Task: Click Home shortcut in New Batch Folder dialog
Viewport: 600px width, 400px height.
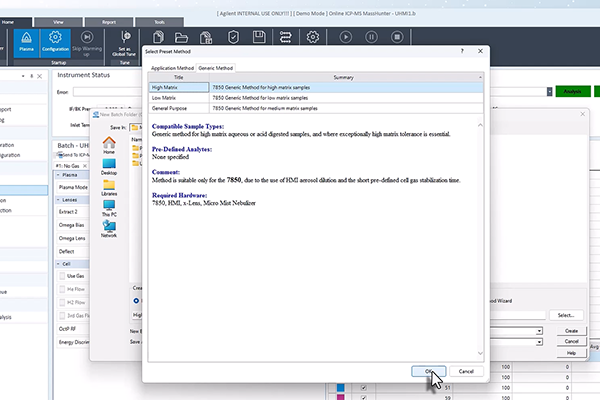Action: pyautogui.click(x=109, y=145)
